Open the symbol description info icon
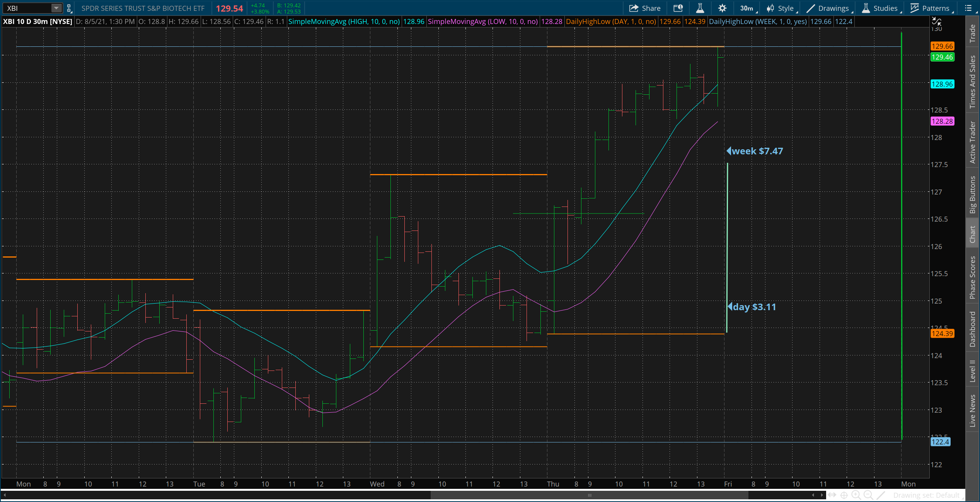The width and height of the screenshot is (980, 502). 678,8
